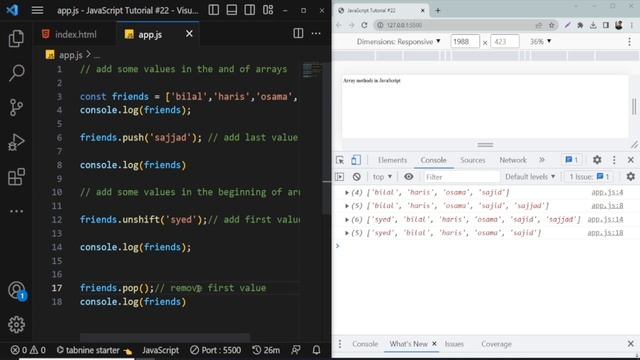The height and width of the screenshot is (360, 640).
Task: Open device toolbar more options menu
Action: (629, 42)
